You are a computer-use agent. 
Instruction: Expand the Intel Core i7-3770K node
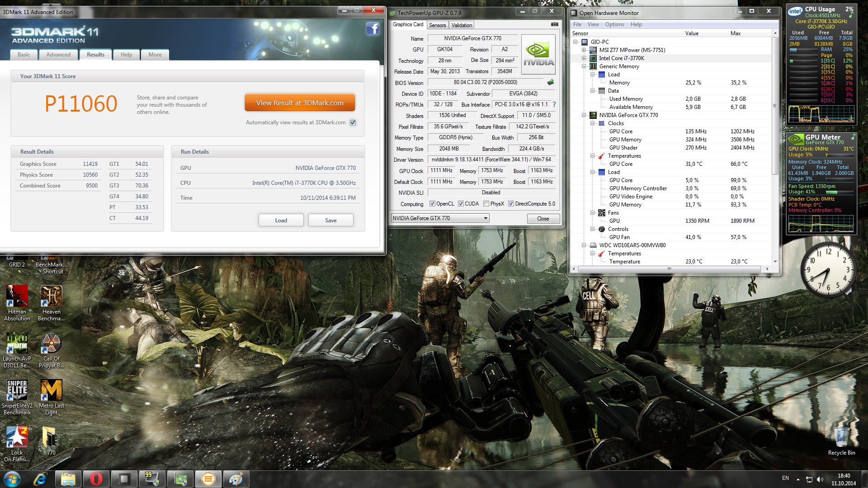[584, 58]
